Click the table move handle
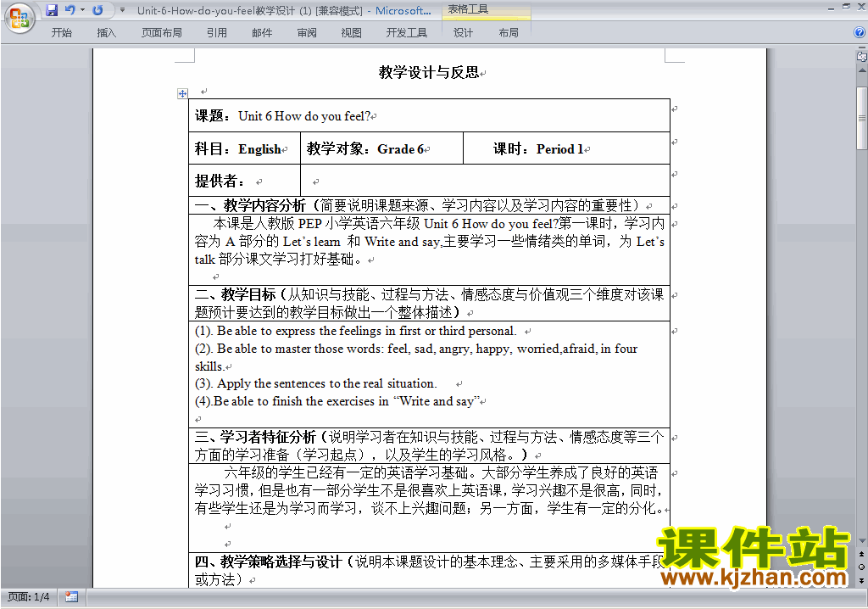Viewport: 868px width, 609px height. click(182, 93)
